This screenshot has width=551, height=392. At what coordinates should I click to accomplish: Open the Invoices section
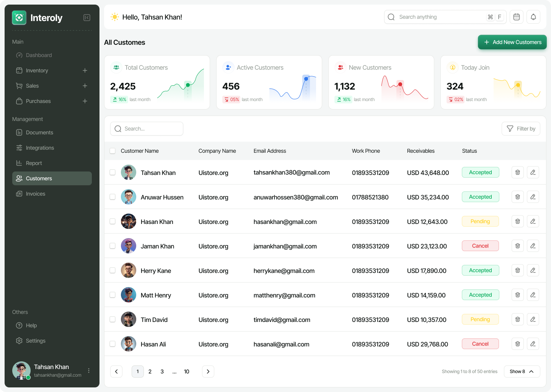tap(34, 194)
